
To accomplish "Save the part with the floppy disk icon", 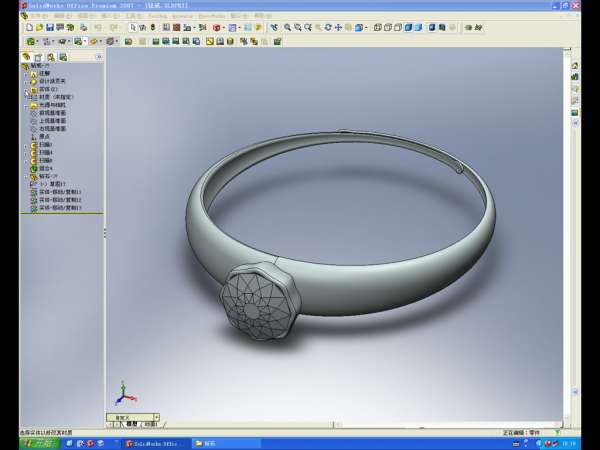I will point(50,28).
